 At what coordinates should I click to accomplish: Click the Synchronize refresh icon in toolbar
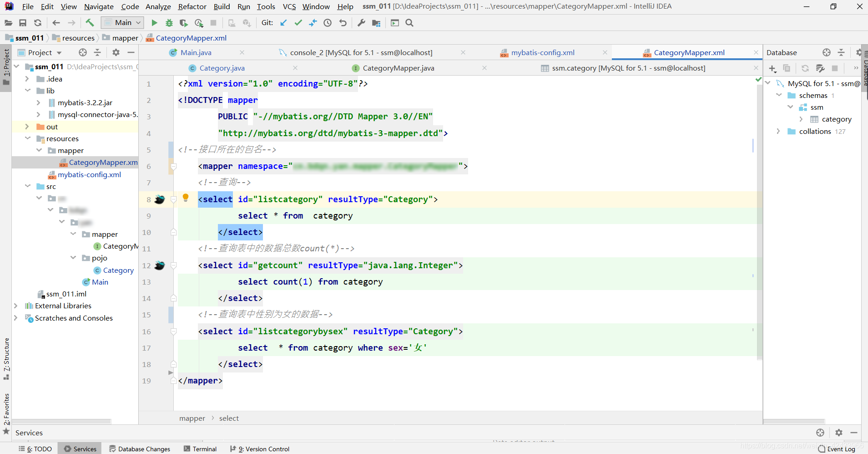click(38, 23)
